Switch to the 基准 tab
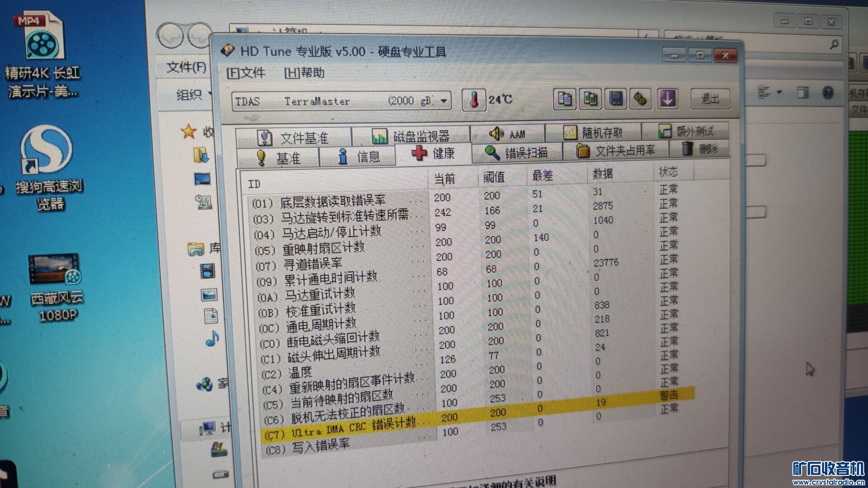Image resolution: width=868 pixels, height=488 pixels. pos(278,158)
